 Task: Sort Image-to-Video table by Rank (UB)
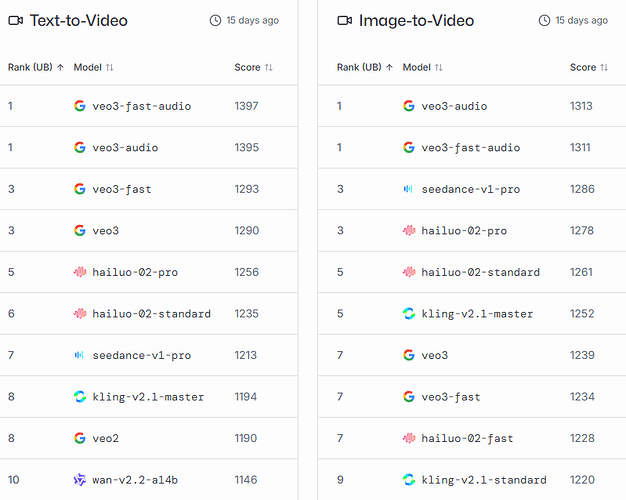click(365, 67)
